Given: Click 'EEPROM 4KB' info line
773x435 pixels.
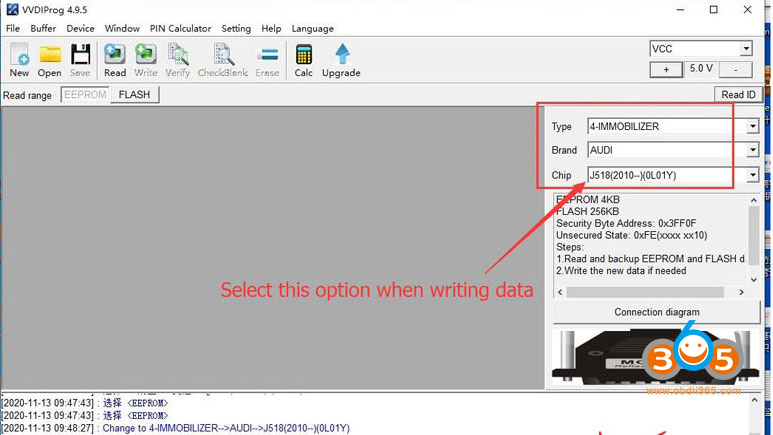Looking at the screenshot, I should click(x=588, y=200).
